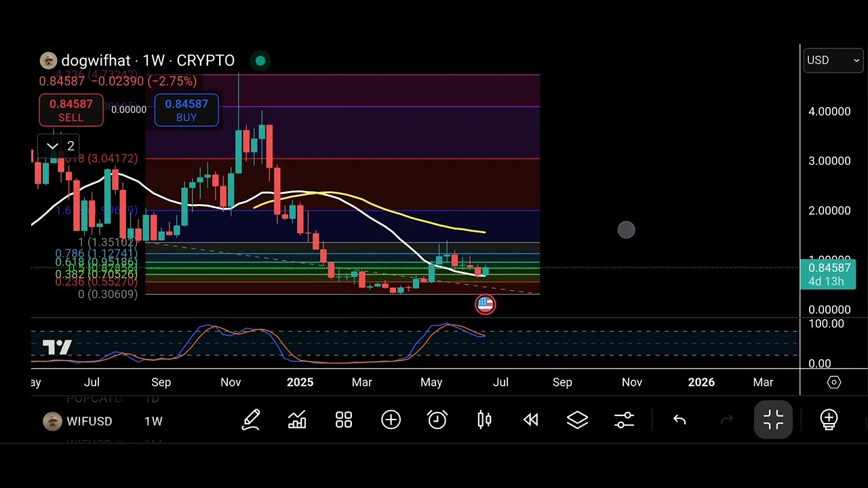Viewport: 868px width, 488px height.
Task: Undo the last action with the arrow icon
Action: tap(679, 420)
